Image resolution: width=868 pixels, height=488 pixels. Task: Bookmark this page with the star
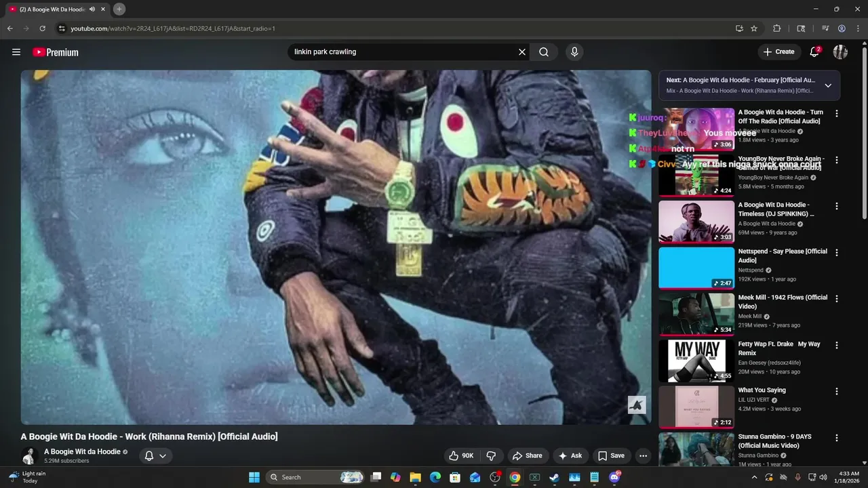tap(754, 28)
